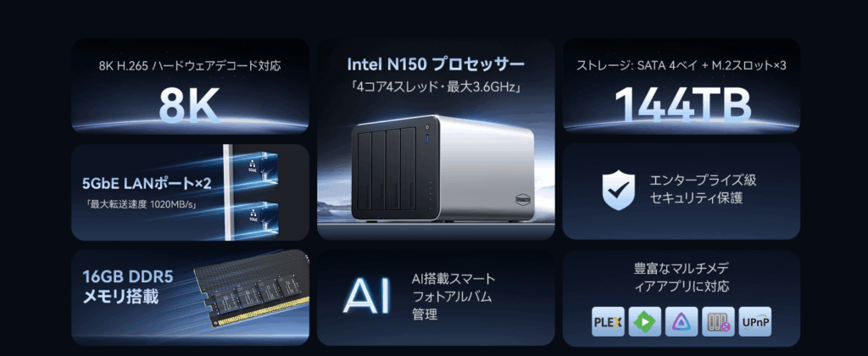The width and height of the screenshot is (868, 356).
Task: Click the security shield checkmark icon
Action: coord(619,191)
